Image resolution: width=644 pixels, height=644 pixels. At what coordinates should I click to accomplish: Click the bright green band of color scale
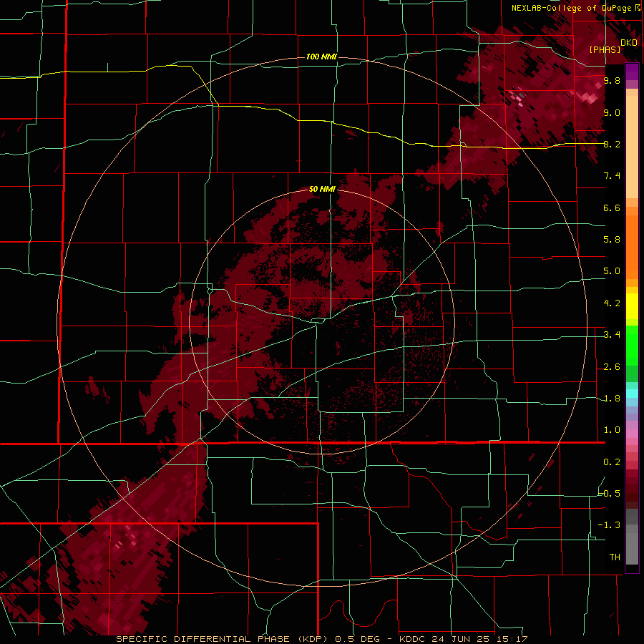click(x=632, y=345)
